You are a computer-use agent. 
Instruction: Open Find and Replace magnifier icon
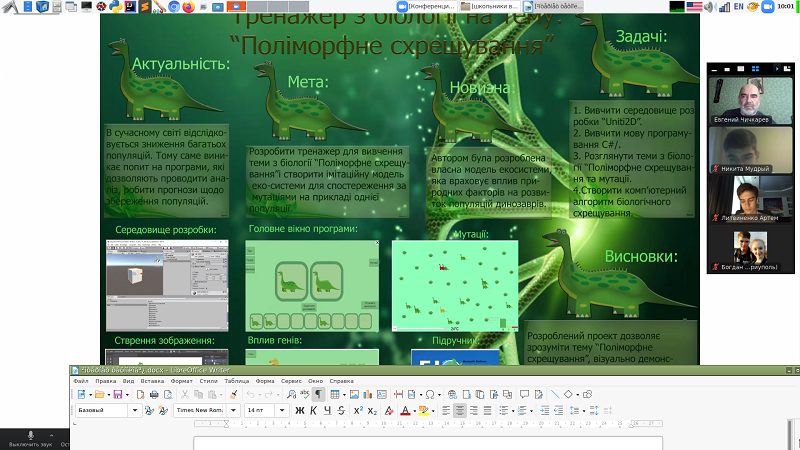click(291, 394)
